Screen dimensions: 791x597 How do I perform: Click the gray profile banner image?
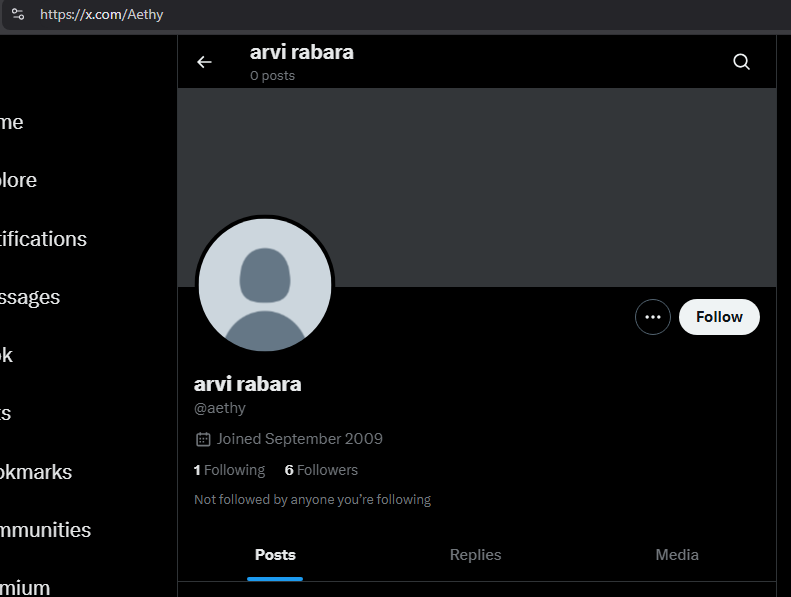coord(477,187)
